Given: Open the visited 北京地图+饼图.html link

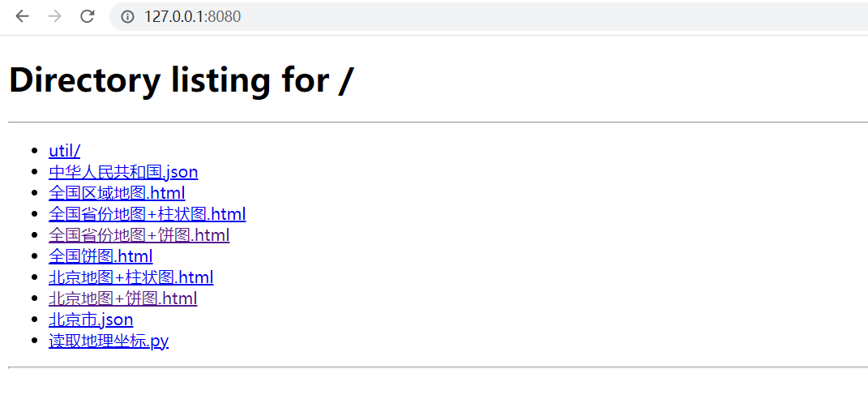Looking at the screenshot, I should 123,298.
